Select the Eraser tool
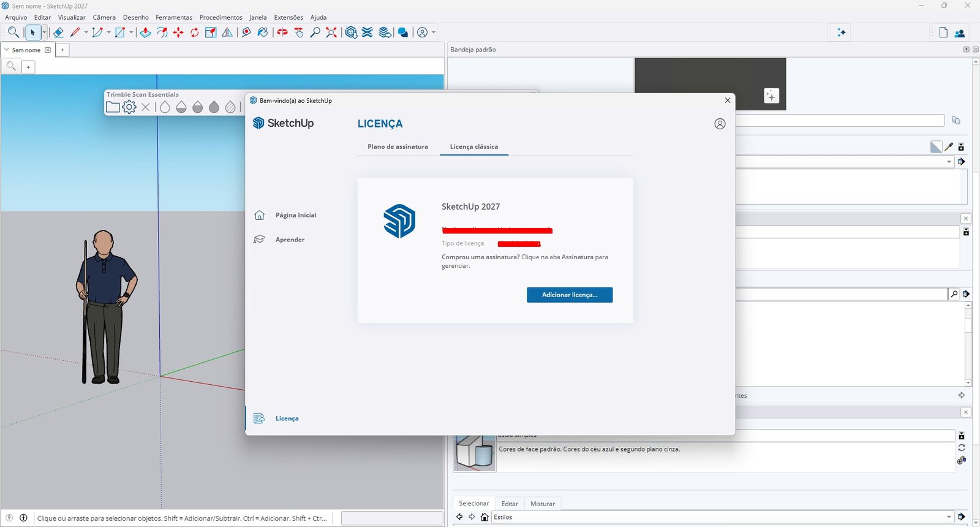The height and width of the screenshot is (527, 980). click(x=58, y=32)
